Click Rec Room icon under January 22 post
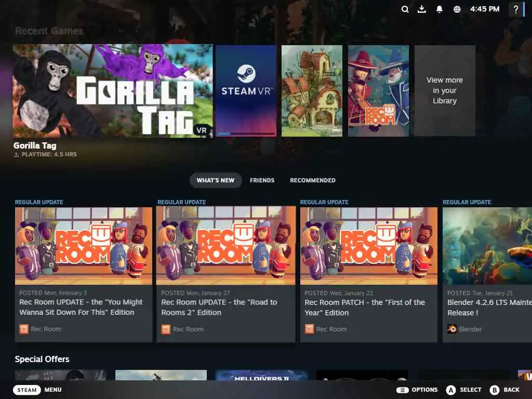Image resolution: width=532 pixels, height=399 pixels. point(309,329)
